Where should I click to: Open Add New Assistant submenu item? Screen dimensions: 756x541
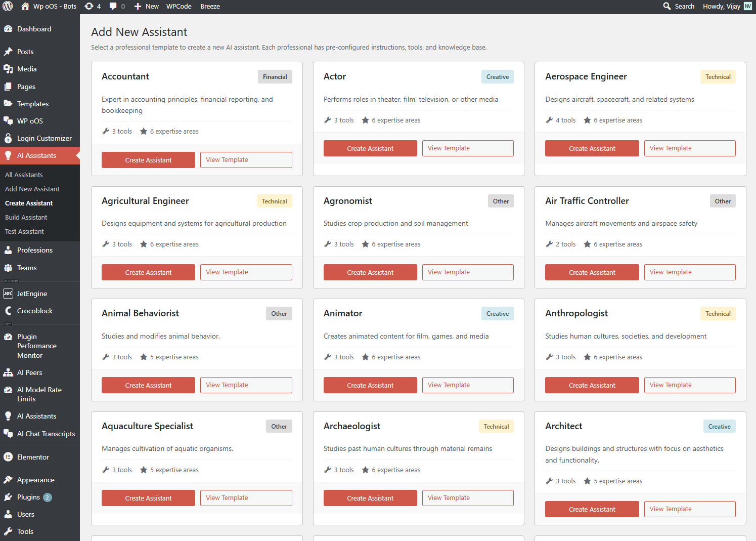click(x=32, y=189)
